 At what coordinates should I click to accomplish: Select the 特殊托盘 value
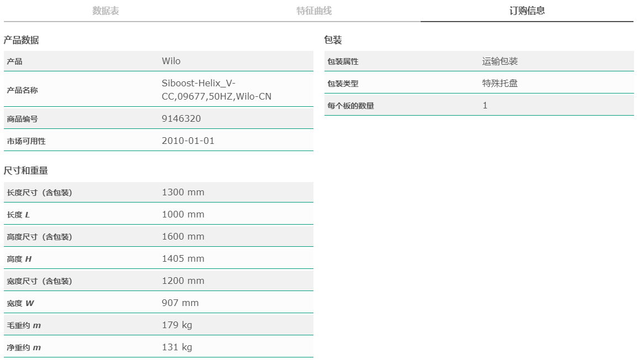(x=500, y=84)
